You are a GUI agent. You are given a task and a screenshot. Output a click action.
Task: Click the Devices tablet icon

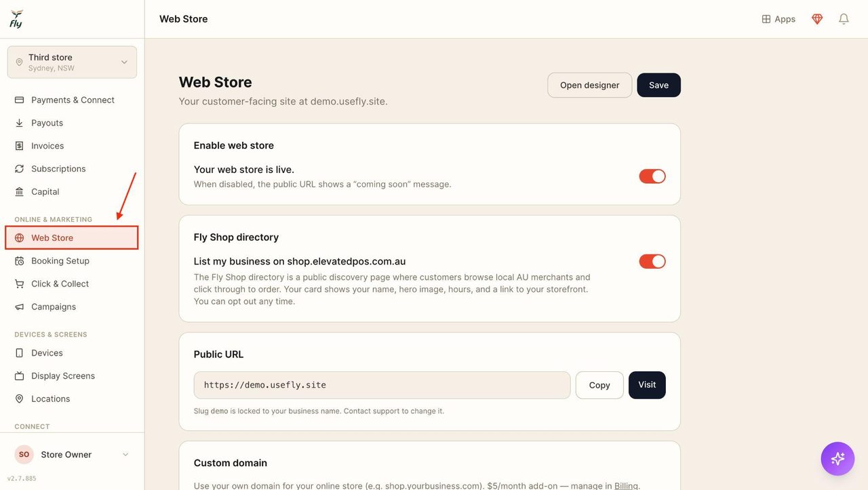pyautogui.click(x=19, y=354)
